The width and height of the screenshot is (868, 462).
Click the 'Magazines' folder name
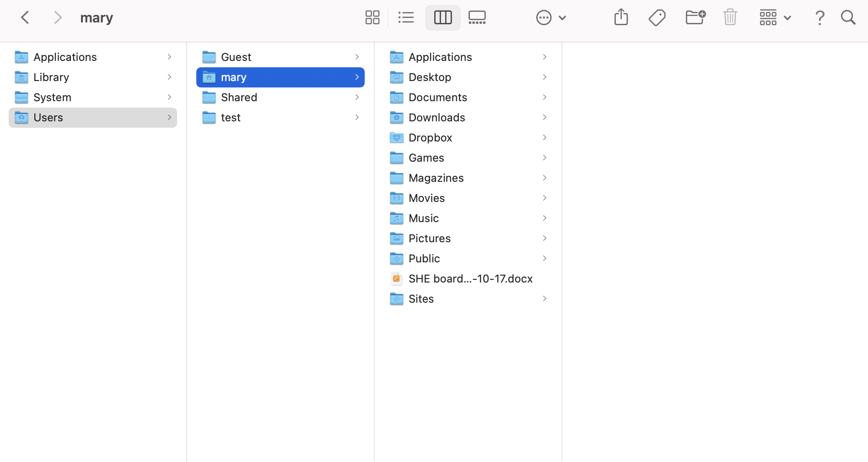point(436,178)
